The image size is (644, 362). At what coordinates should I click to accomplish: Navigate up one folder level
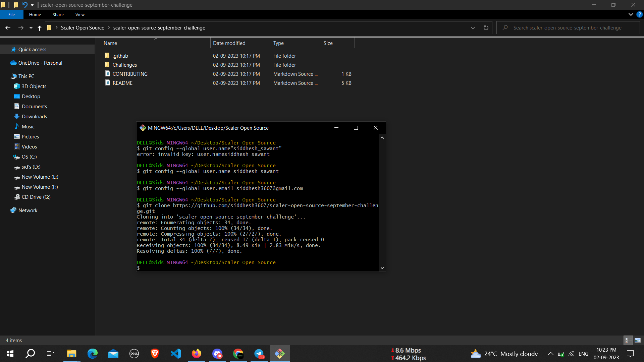pyautogui.click(x=39, y=28)
